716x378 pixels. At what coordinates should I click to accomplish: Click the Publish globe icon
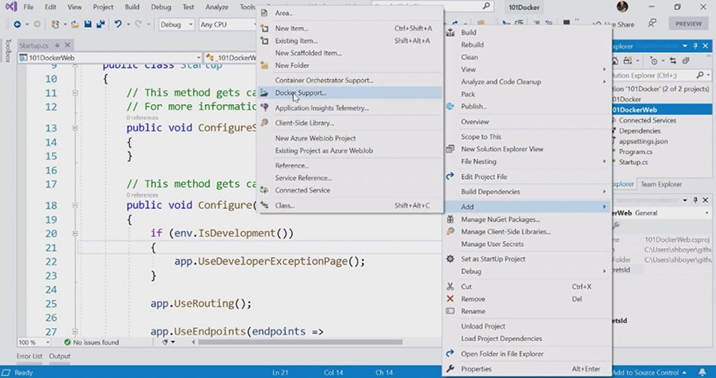pos(450,106)
